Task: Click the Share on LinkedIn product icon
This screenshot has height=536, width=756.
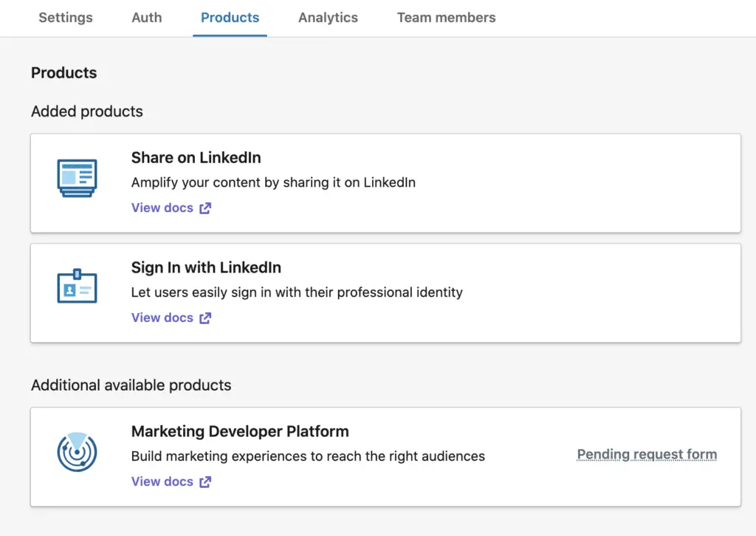Action: click(x=77, y=178)
